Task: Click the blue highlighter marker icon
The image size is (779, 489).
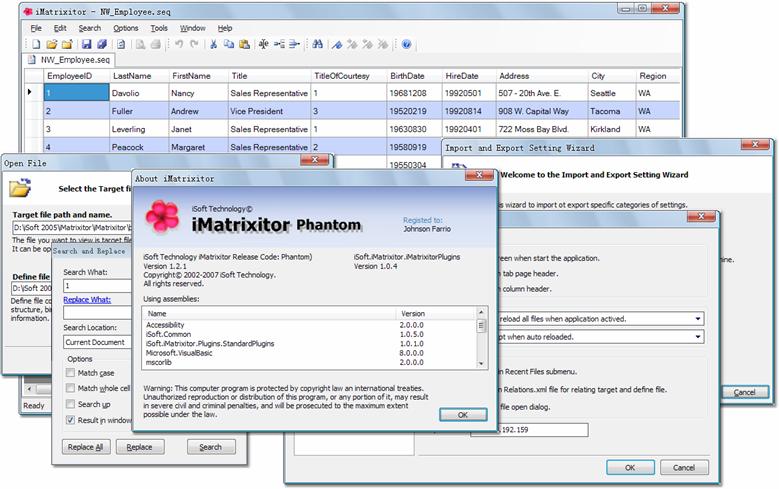Action: [x=337, y=44]
